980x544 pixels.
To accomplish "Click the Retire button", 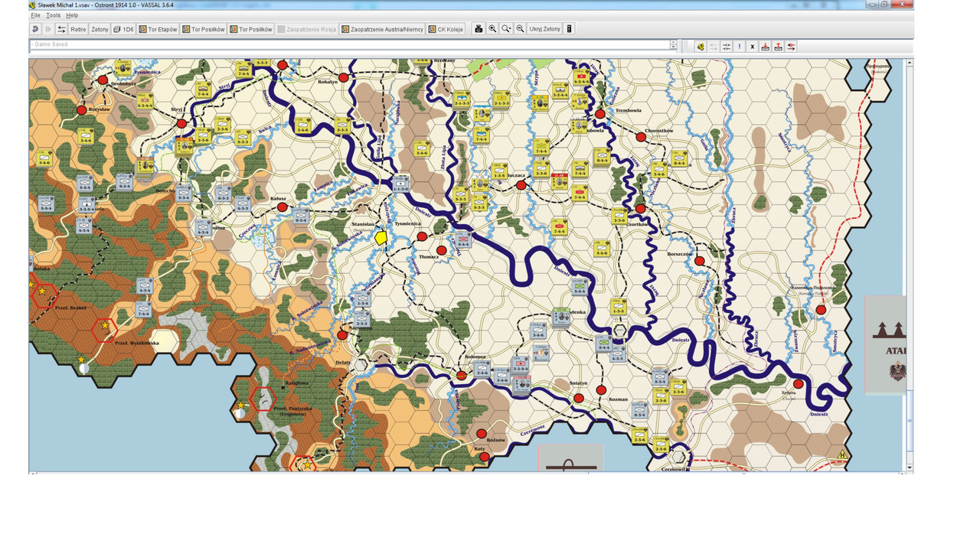I will 78,29.
